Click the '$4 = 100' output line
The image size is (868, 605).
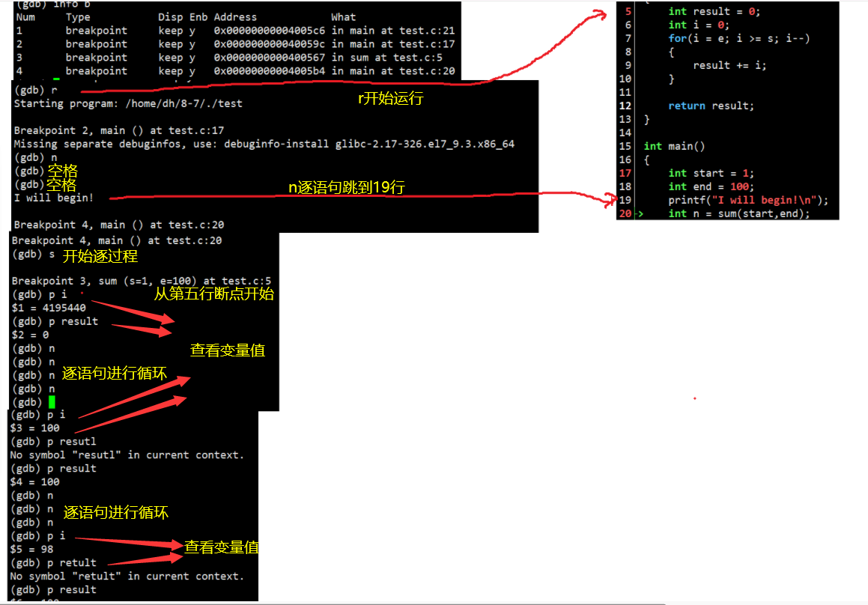[x=35, y=481]
